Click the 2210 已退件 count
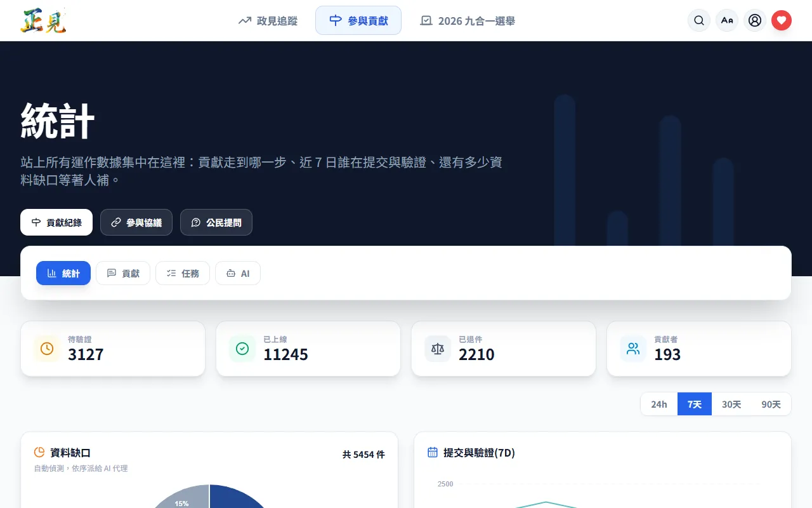 tap(476, 354)
